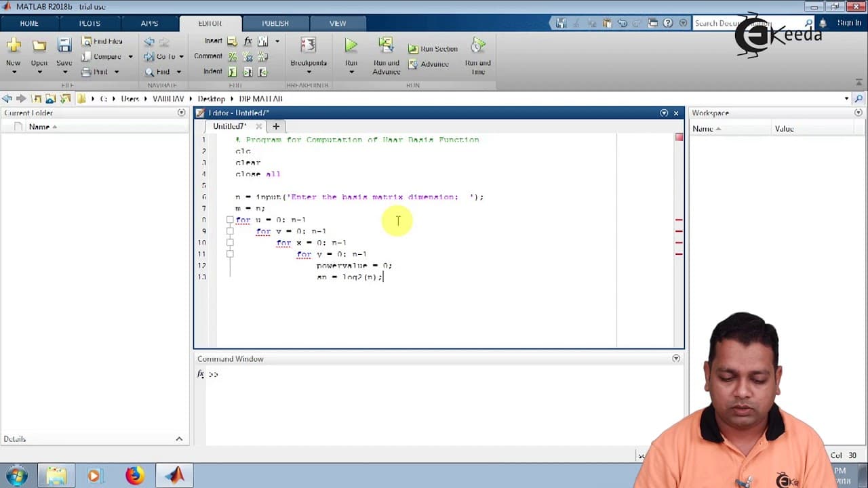Click the Run and Advance icon
The width and height of the screenshot is (868, 488).
(386, 45)
